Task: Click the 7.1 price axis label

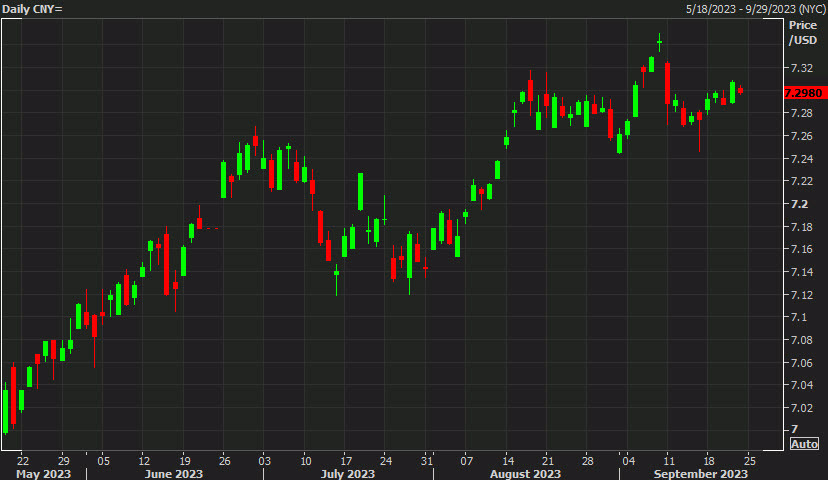Action: pyautogui.click(x=799, y=317)
